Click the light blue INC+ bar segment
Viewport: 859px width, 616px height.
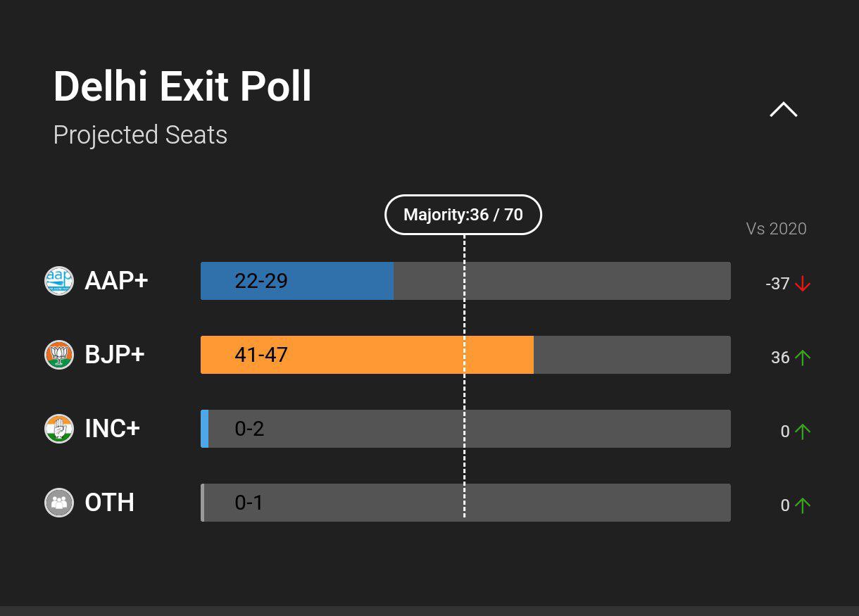(205, 429)
